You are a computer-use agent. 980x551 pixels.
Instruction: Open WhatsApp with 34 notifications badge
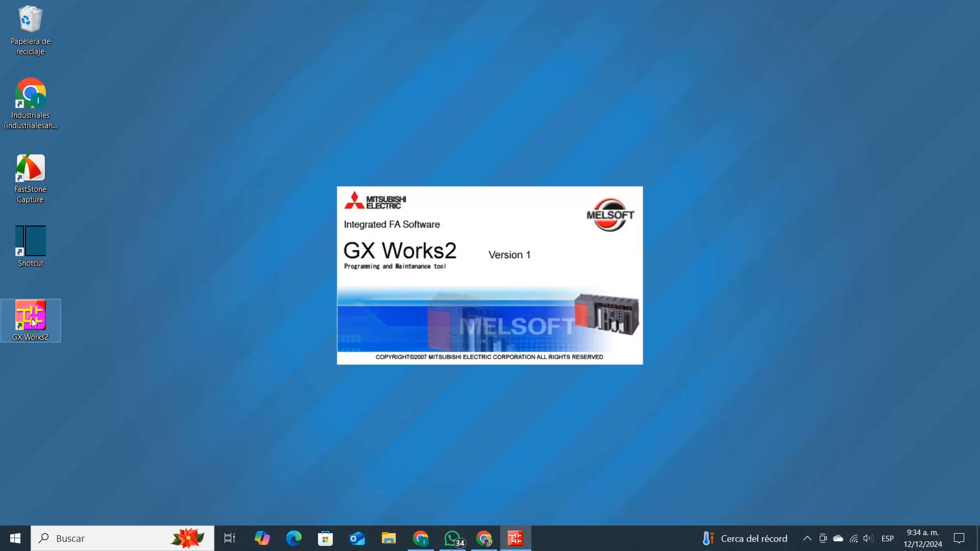(x=453, y=538)
